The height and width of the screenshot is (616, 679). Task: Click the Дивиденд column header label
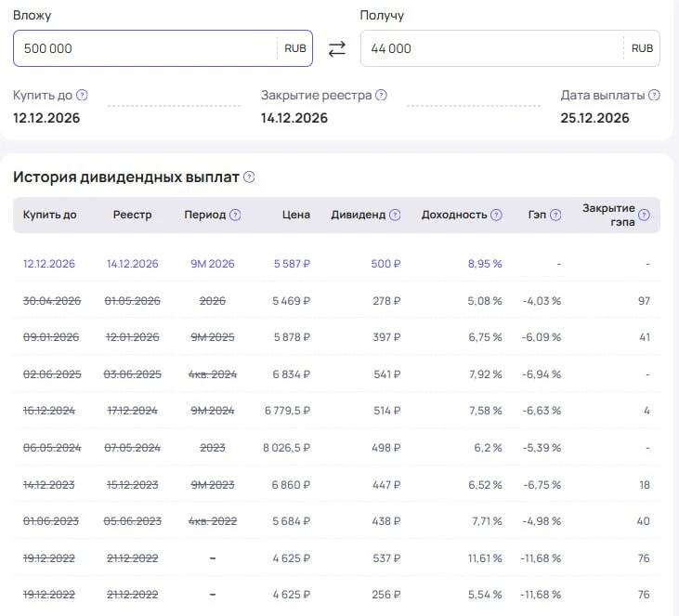point(359,215)
